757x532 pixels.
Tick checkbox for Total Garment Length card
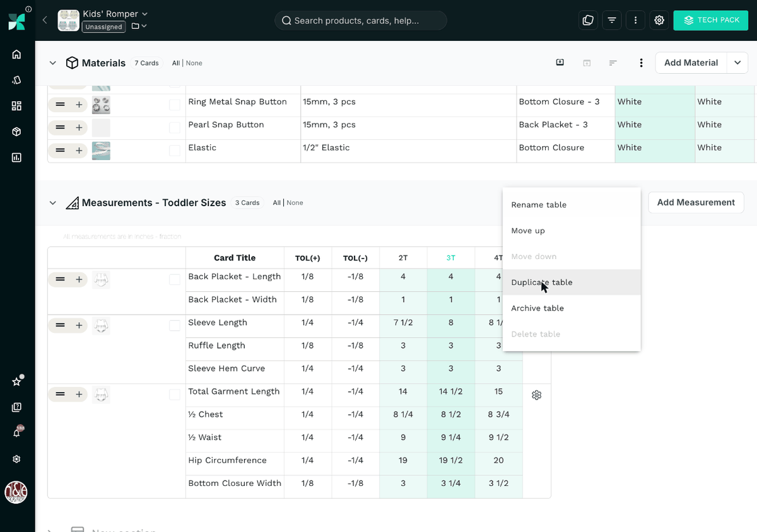pos(175,395)
